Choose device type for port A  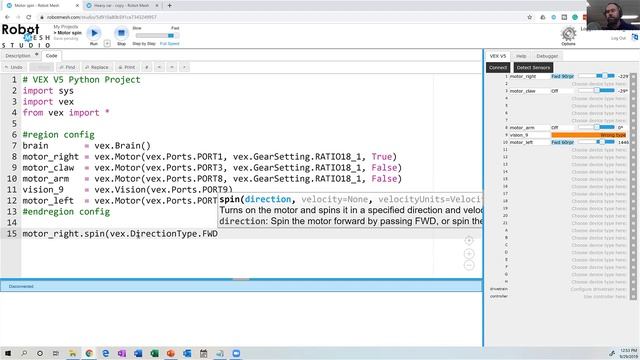[x=598, y=231]
